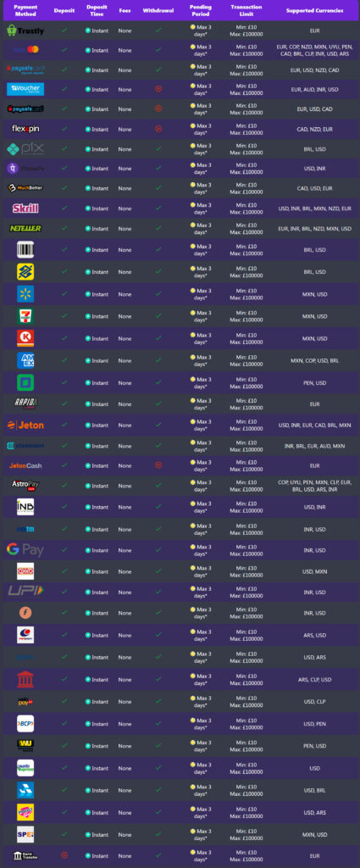Screen dimensions: 360x868
Task: Click the American Express logo
Action: pyautogui.click(x=25, y=360)
